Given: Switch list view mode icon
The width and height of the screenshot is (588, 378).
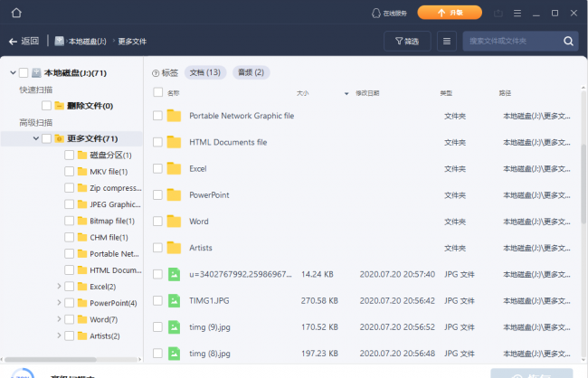Looking at the screenshot, I should [447, 41].
